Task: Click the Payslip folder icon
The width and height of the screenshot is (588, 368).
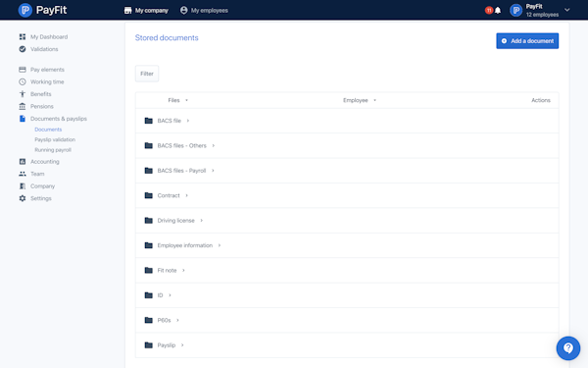Action: tap(149, 345)
